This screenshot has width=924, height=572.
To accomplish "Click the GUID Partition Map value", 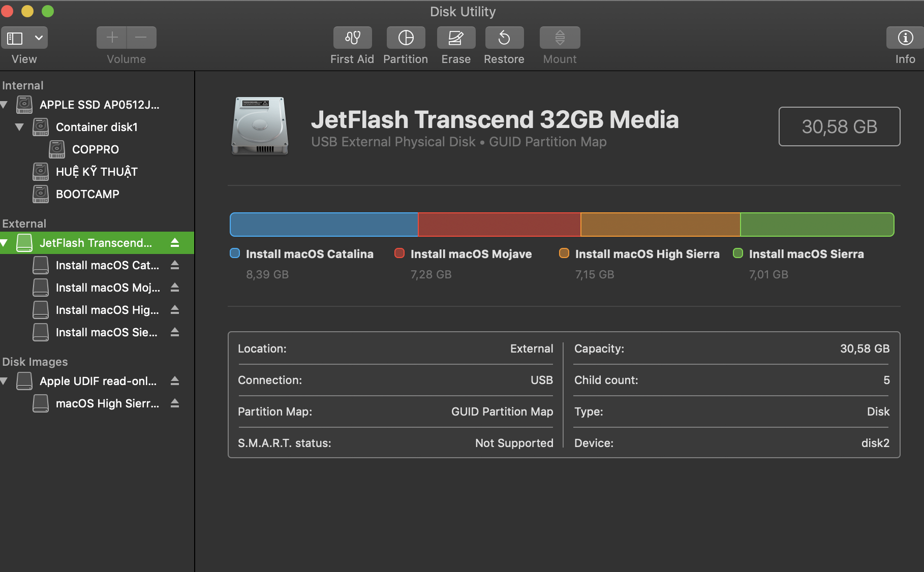I will point(502,411).
